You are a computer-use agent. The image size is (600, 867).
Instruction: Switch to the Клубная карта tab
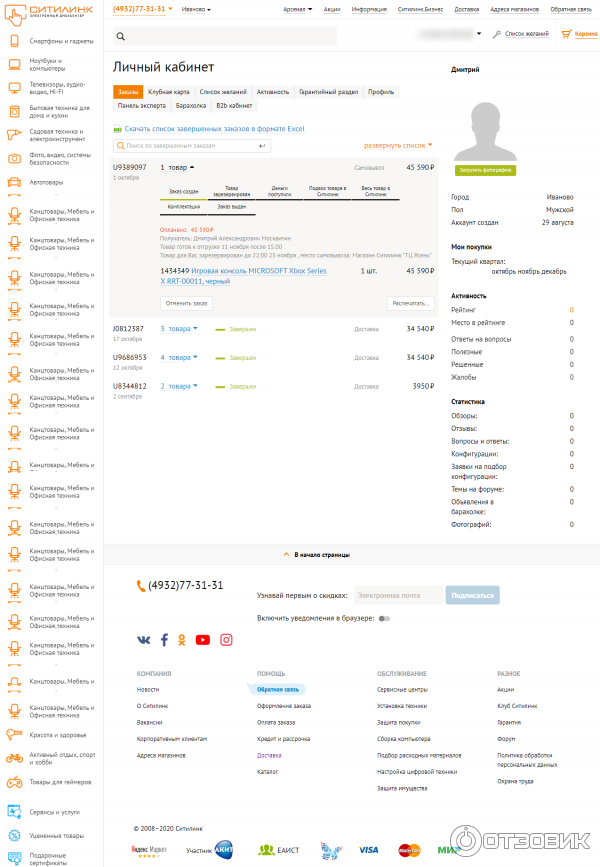168,92
